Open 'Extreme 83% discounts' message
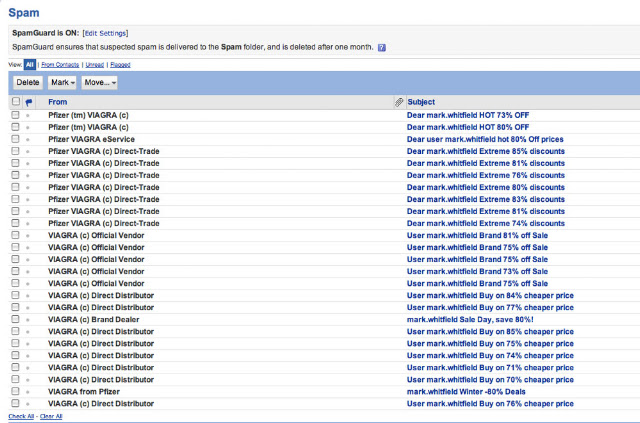Viewport: 640px width, 423px height. click(x=486, y=199)
